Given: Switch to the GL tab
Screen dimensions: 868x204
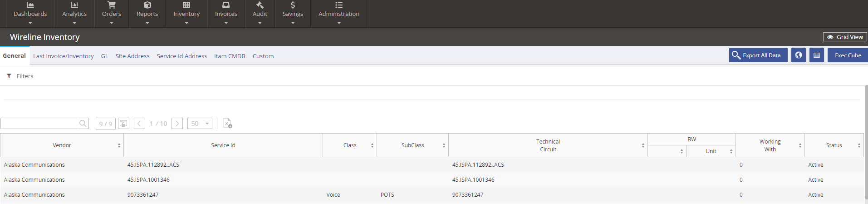Looking at the screenshot, I should pos(105,56).
